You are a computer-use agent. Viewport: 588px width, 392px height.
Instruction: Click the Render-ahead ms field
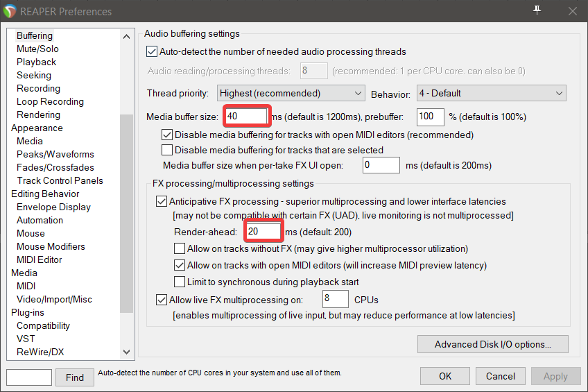[263, 232]
